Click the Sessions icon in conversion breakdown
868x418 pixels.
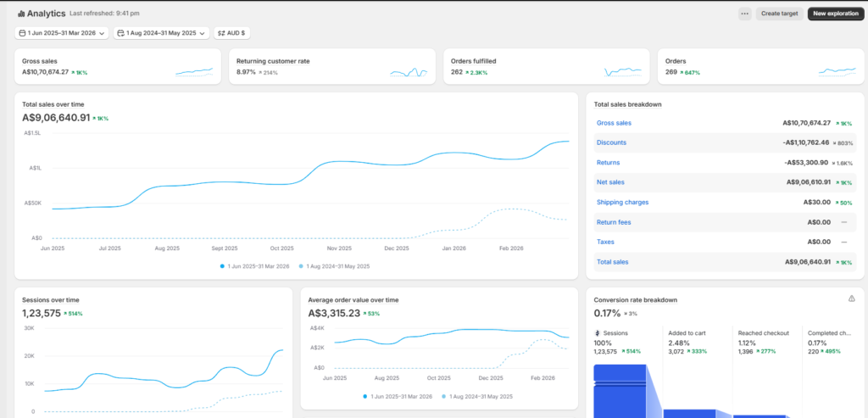pyautogui.click(x=598, y=333)
